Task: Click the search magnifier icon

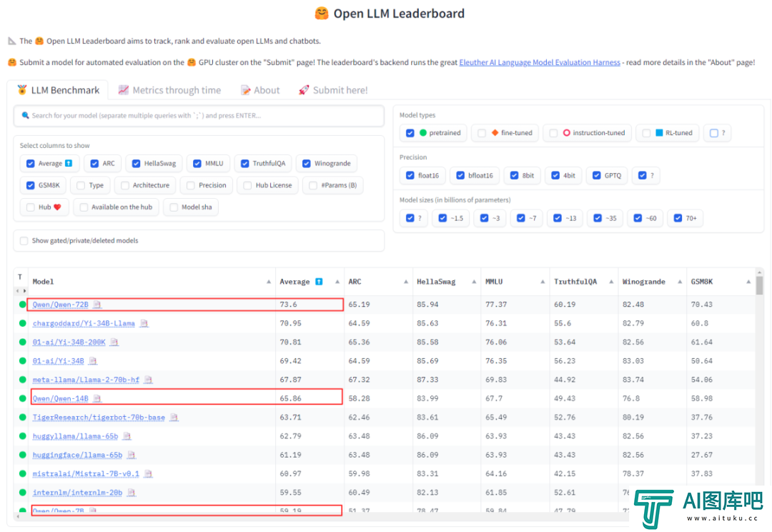Action: point(25,115)
